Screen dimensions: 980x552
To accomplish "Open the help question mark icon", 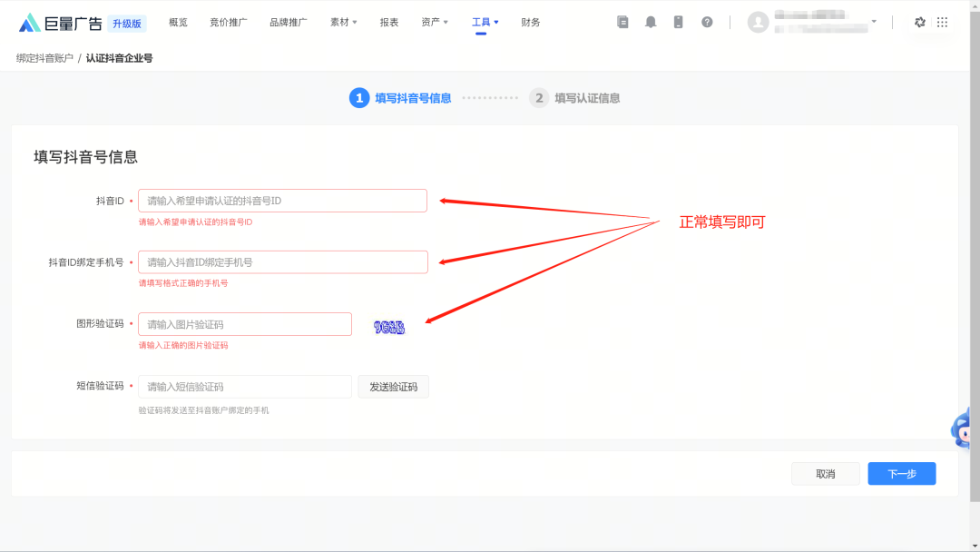I will [x=707, y=22].
